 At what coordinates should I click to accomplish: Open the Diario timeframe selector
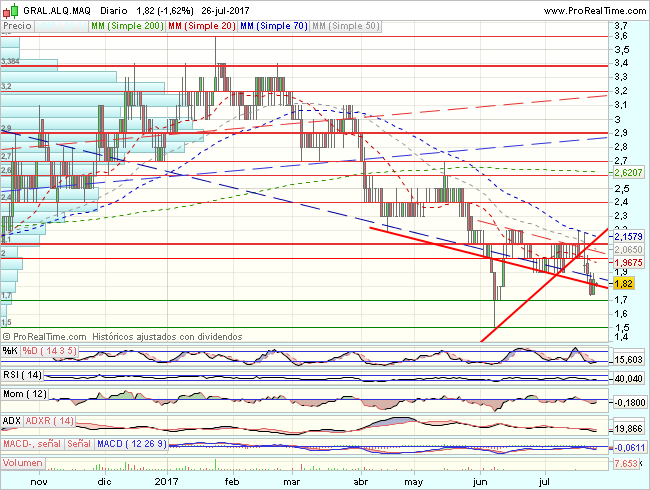[114, 9]
